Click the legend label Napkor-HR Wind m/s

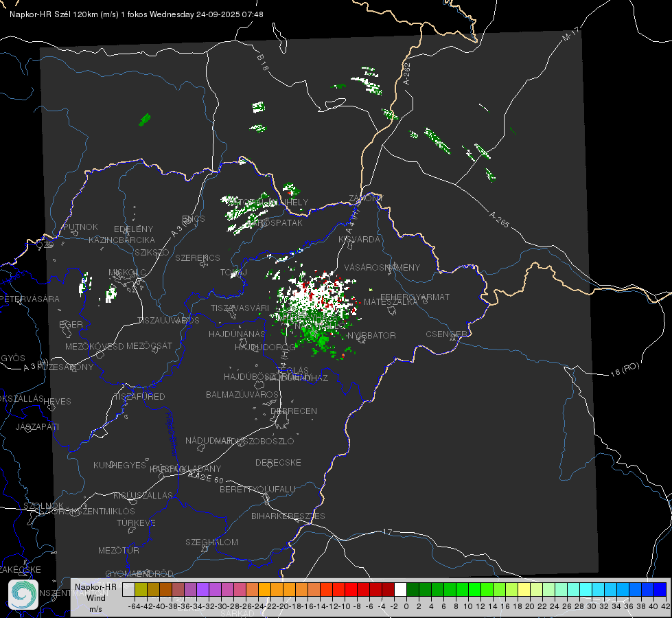pyautogui.click(x=95, y=597)
